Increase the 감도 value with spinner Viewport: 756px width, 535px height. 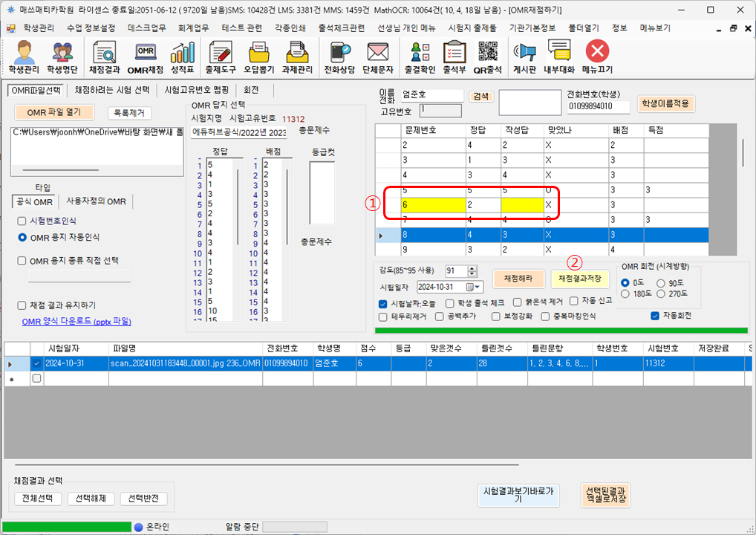pos(472,267)
